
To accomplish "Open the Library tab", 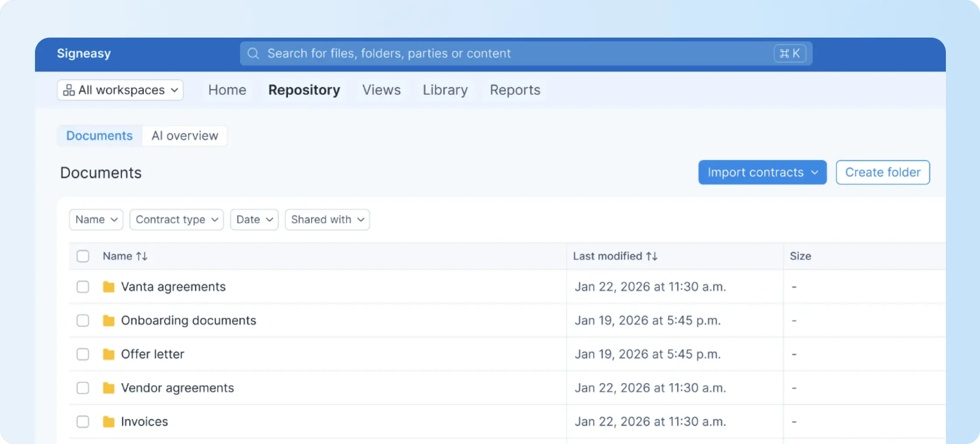I will [x=445, y=90].
